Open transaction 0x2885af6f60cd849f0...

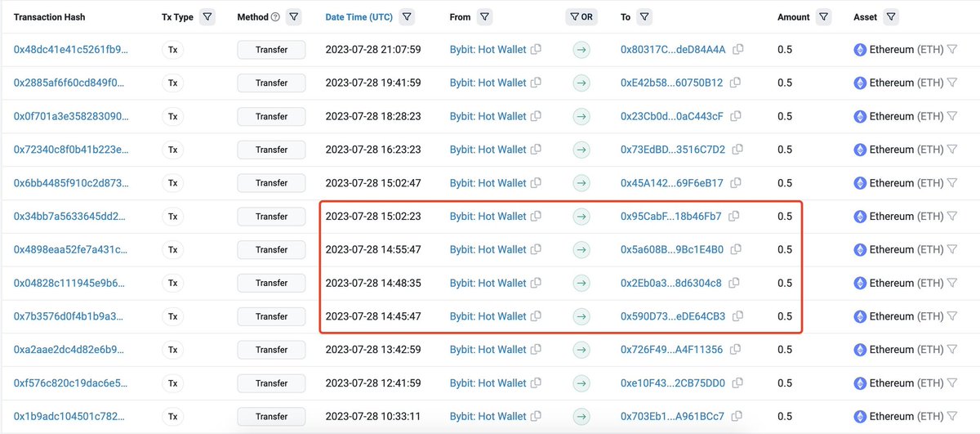click(x=70, y=83)
